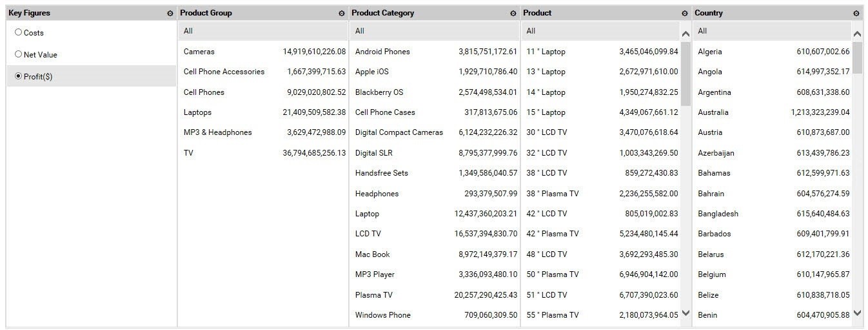This screenshot has height=330, width=868.
Task: Select Cell Phone Accessories group
Action: pos(224,72)
